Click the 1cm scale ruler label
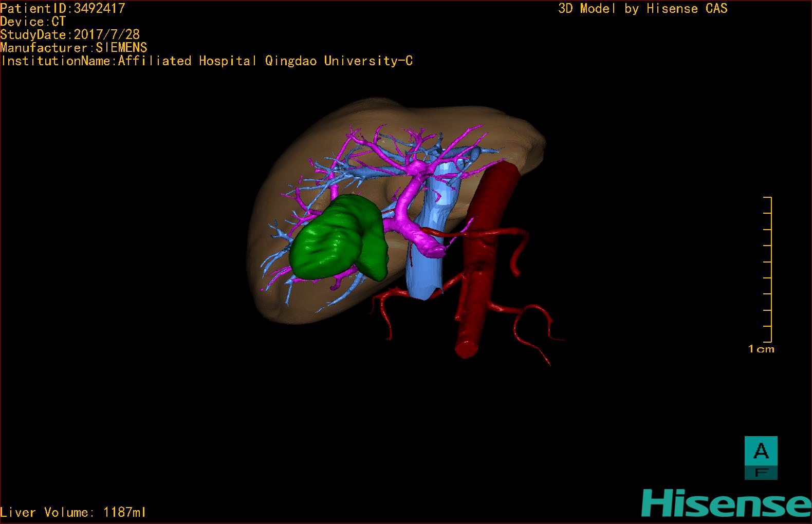Viewport: 812px width, 524px height. (x=761, y=349)
